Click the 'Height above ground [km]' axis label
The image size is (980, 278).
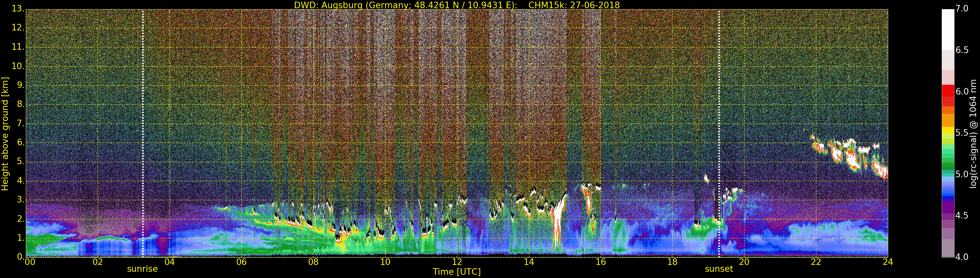5,133
